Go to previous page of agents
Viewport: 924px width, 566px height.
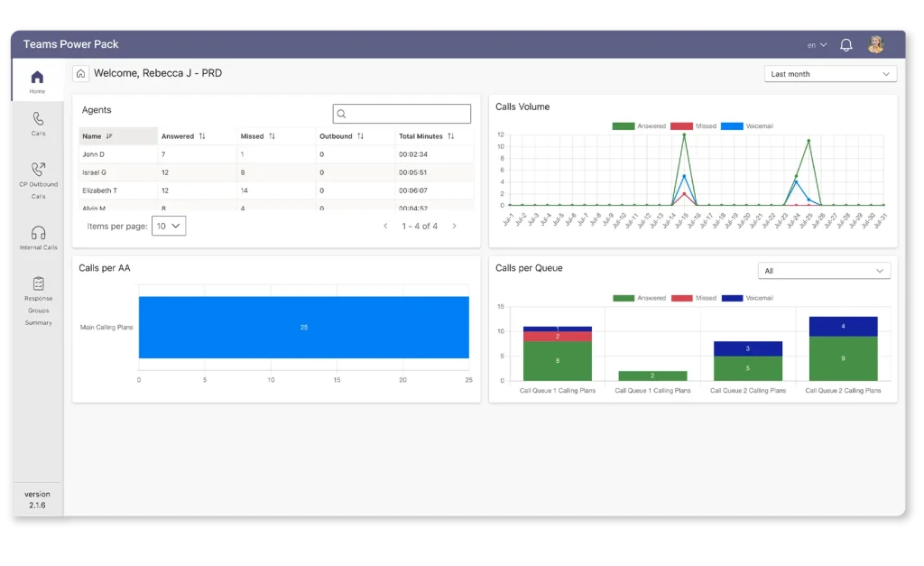385,226
